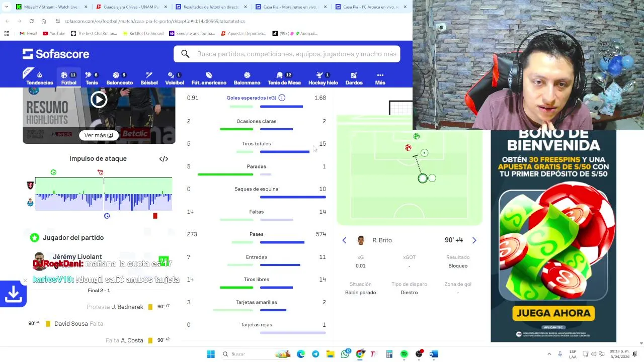
Task: Click the red ball shot marker on pitch
Action: (408, 147)
